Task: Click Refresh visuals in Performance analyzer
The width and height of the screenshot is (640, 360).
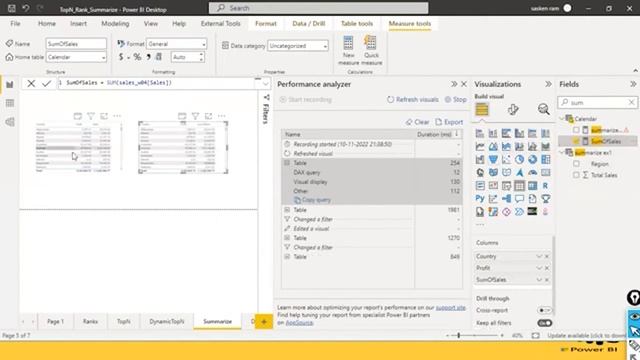Action: [413, 100]
